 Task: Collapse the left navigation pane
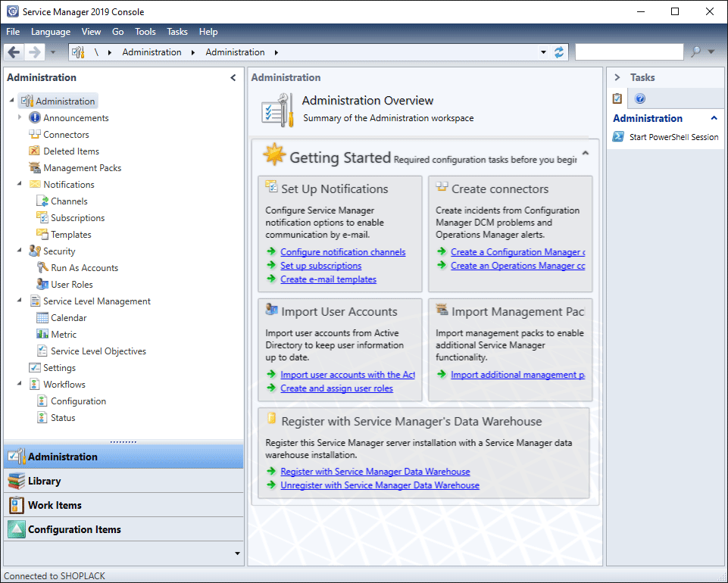point(233,77)
